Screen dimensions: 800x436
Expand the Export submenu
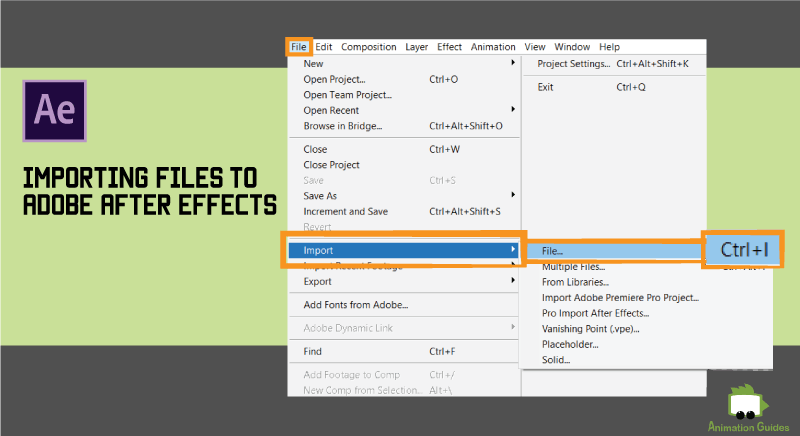pyautogui.click(x=404, y=281)
